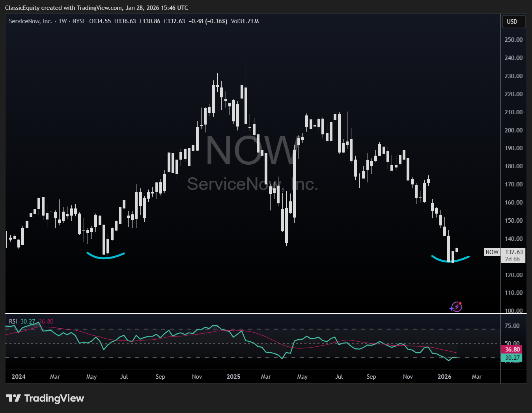Screen dimensions: 532x413
Task: Click the 75.00 level on RSI axis
Action: coord(512,326)
